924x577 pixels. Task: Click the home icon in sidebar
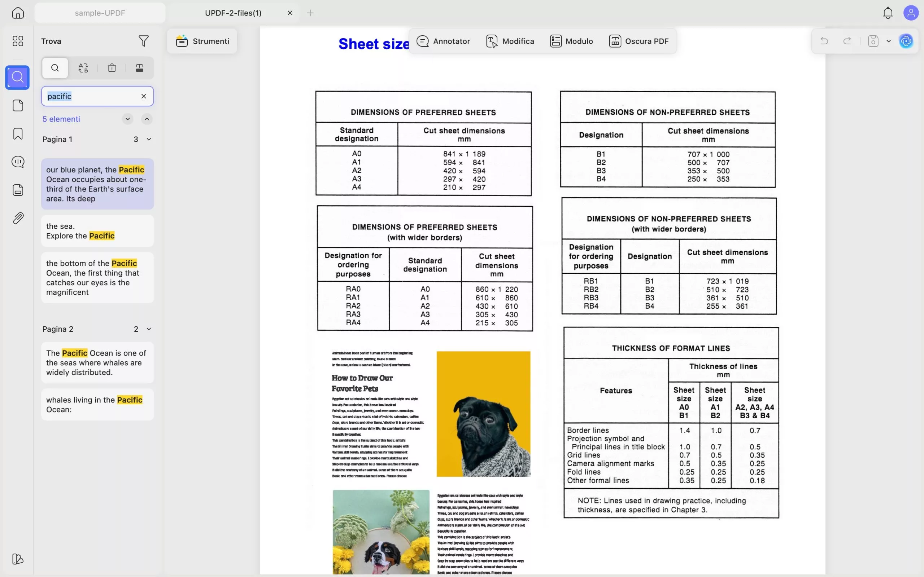coord(18,13)
